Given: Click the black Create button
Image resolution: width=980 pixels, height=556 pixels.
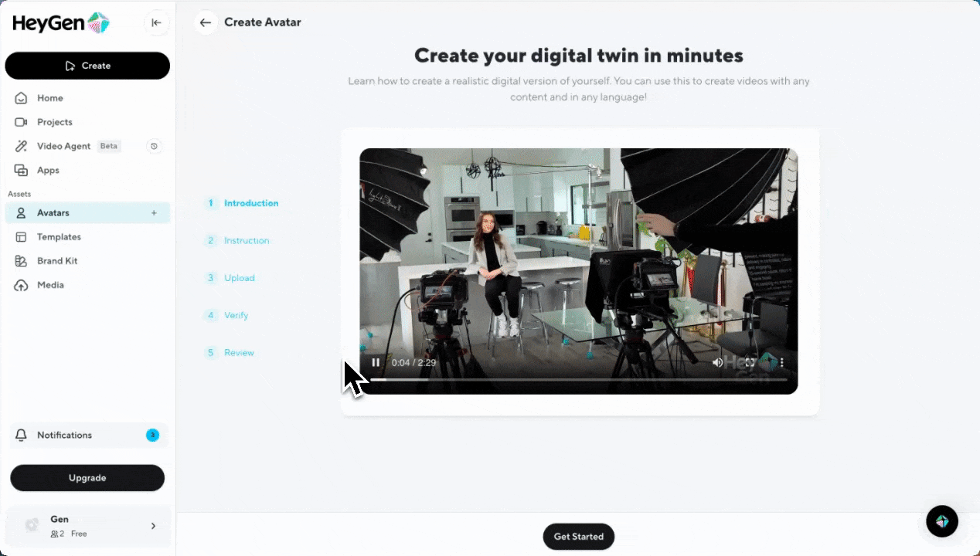Looking at the screenshot, I should coord(87,66).
